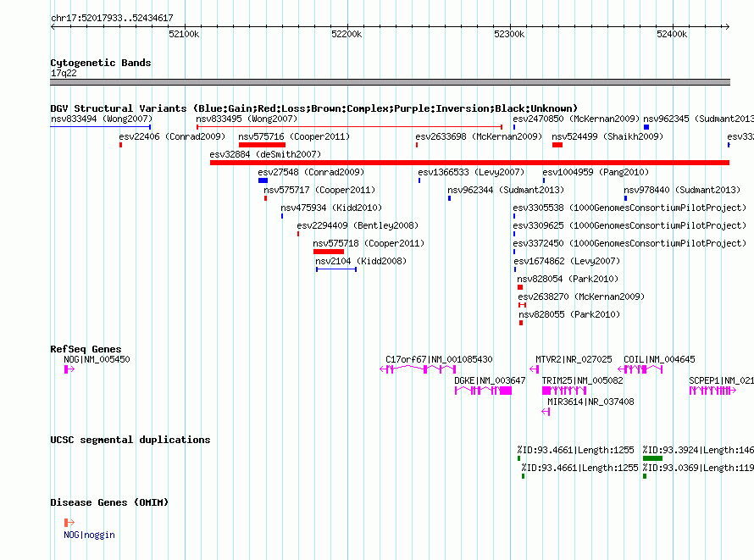Select the nsv833494 blue gain variant line
Screen dimensions: 754x560
click(101, 127)
